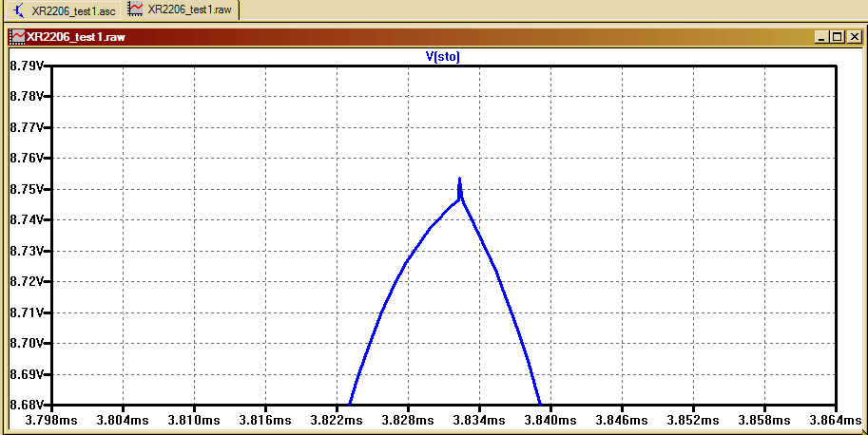This screenshot has height=435, width=868.
Task: Click the 3.798ms time axis label
Action: 51,421
